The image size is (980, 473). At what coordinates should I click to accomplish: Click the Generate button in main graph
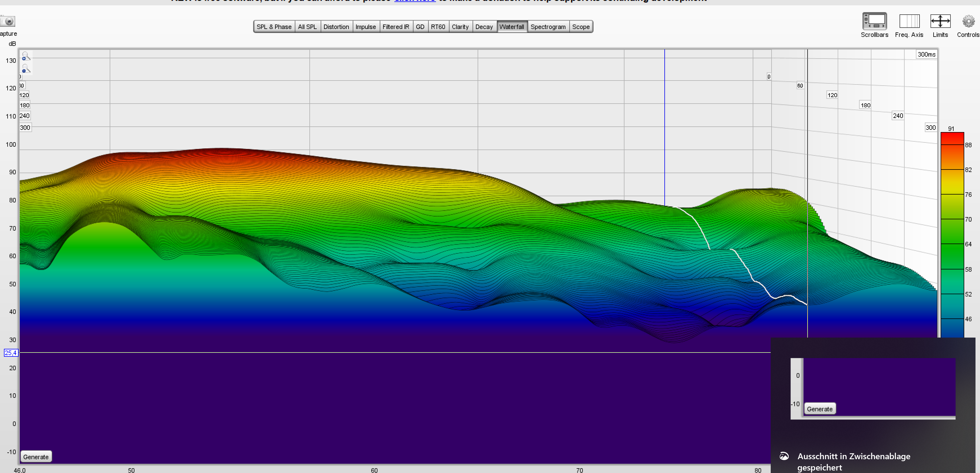(x=36, y=457)
